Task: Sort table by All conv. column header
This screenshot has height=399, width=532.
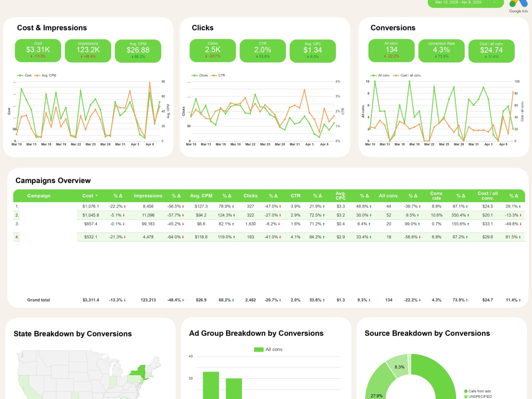Action: (388, 196)
